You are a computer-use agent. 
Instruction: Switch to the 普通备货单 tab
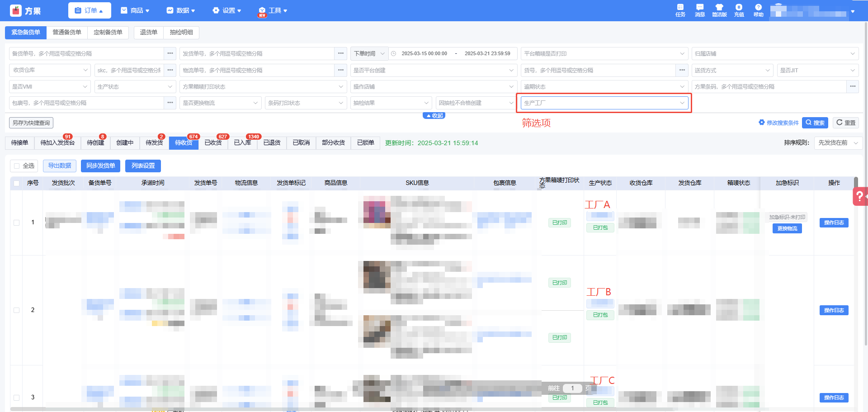click(67, 33)
